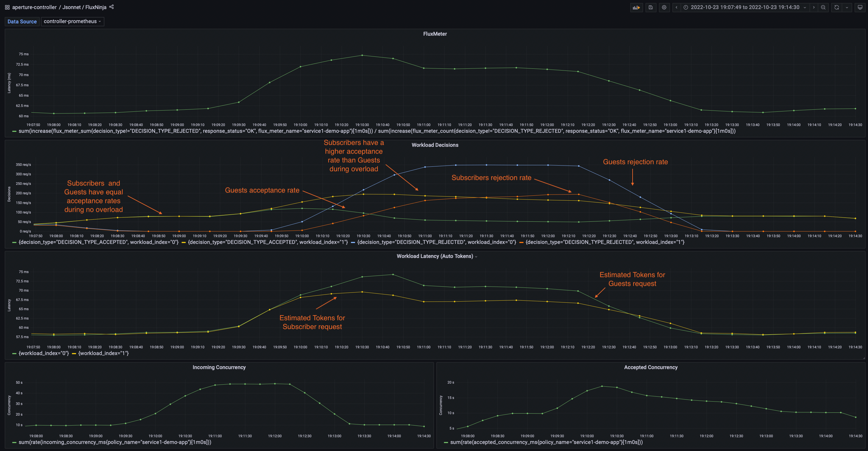Open the Accepted Concurrency panel title menu
The image size is (868, 451).
pyautogui.click(x=651, y=367)
